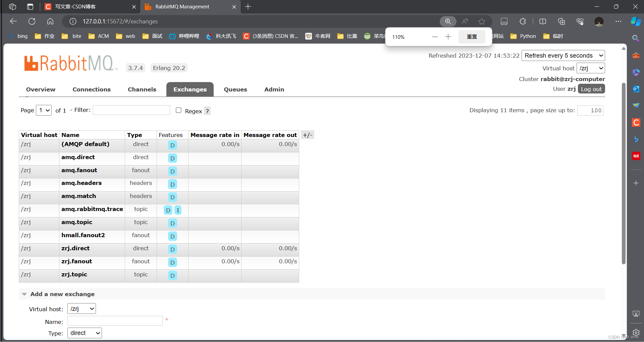The image size is (644, 342).
Task: Click the Internal I feature badge of amq.rabbitmq.trace
Action: pyautogui.click(x=178, y=210)
